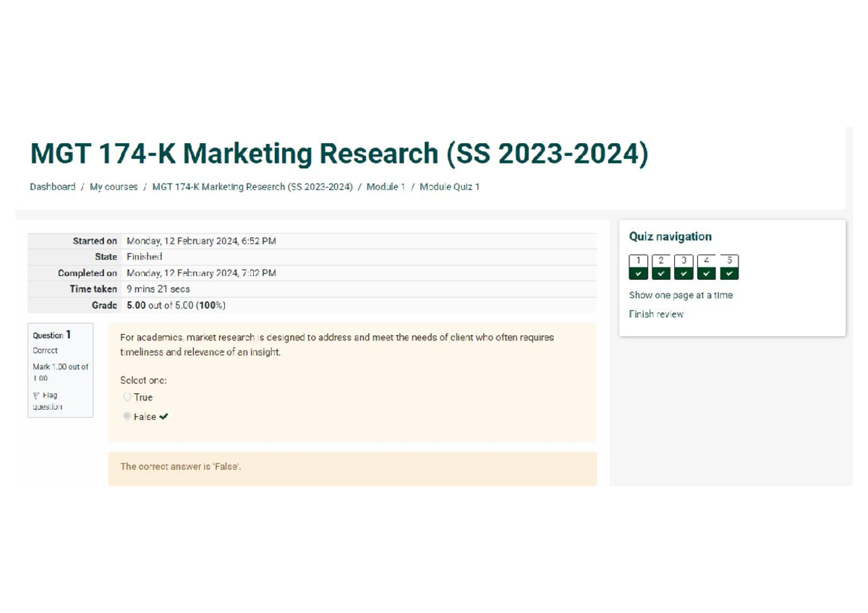Click the 'Finish review' link
The width and height of the screenshot is (868, 613).
point(656,314)
